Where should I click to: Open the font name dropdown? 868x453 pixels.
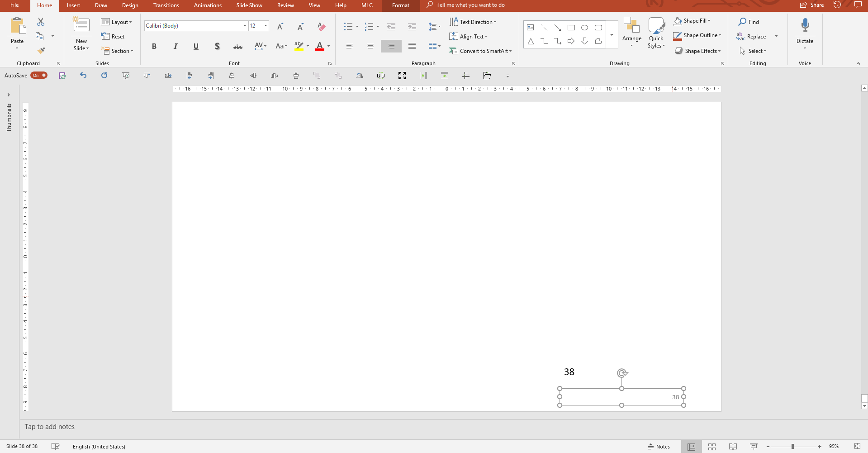pos(245,26)
